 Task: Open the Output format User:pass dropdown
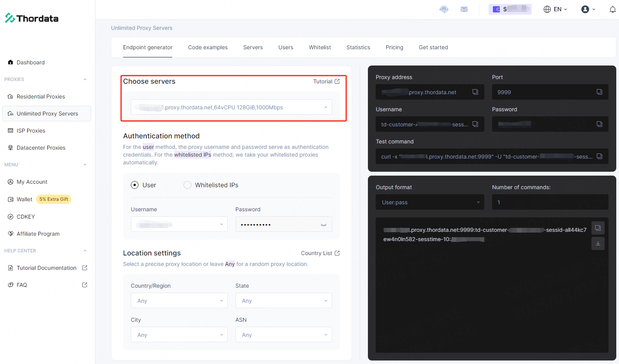tap(430, 202)
